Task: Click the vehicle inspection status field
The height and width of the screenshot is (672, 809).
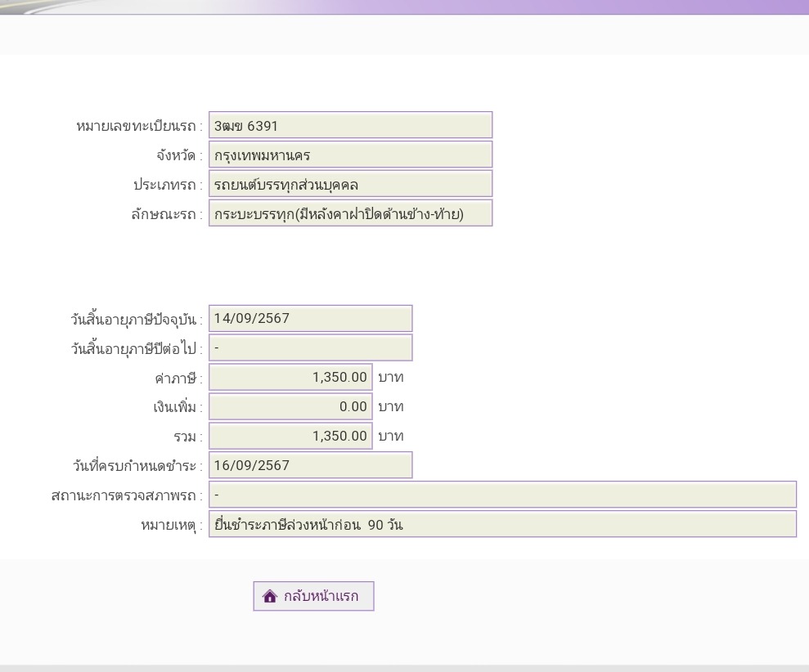Action: click(502, 495)
